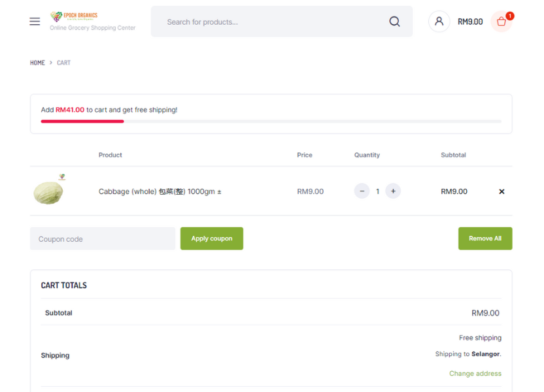Screen dimensions: 544x392
Task: Click the Product column header
Action: tap(110, 155)
